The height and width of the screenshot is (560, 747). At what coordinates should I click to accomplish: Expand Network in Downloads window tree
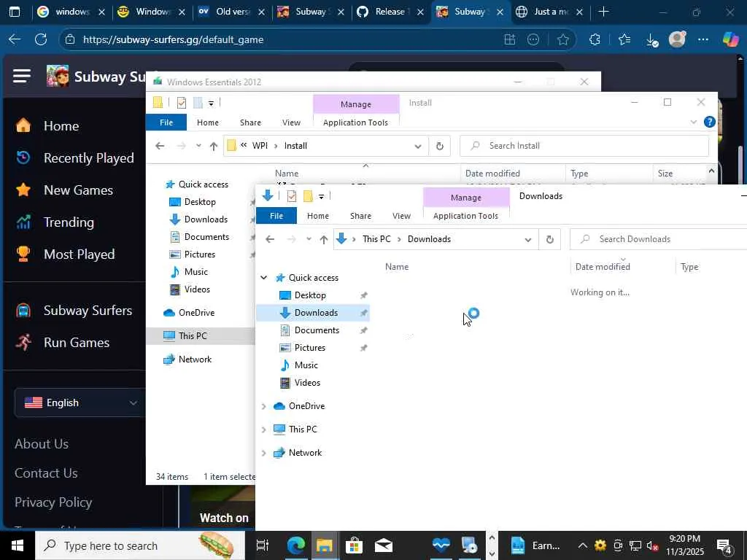[x=263, y=453]
